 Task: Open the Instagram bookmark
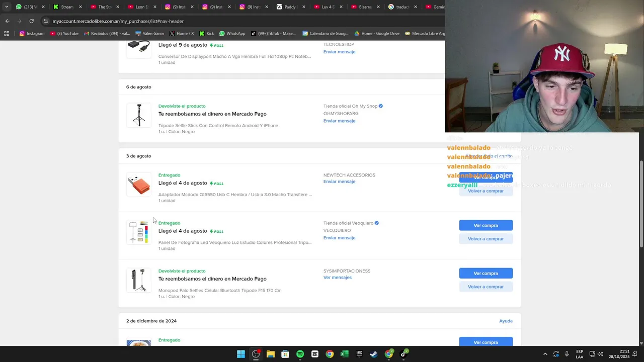[x=32, y=34]
